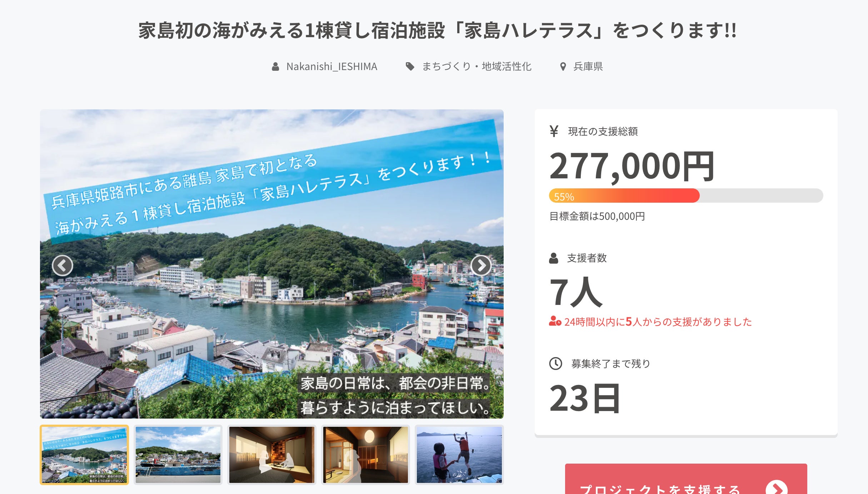The height and width of the screenshot is (494, 868).
Task: Select the first thumbnail with blue banner
Action: pyautogui.click(x=84, y=455)
